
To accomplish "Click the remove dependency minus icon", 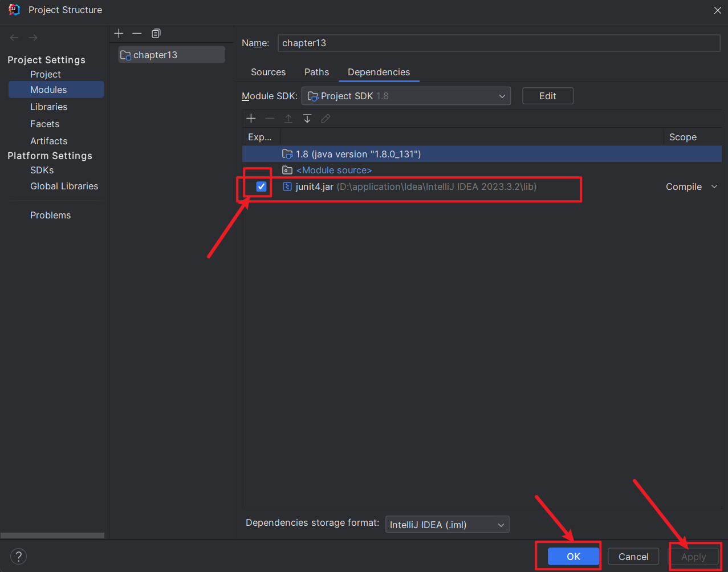I will coord(269,118).
